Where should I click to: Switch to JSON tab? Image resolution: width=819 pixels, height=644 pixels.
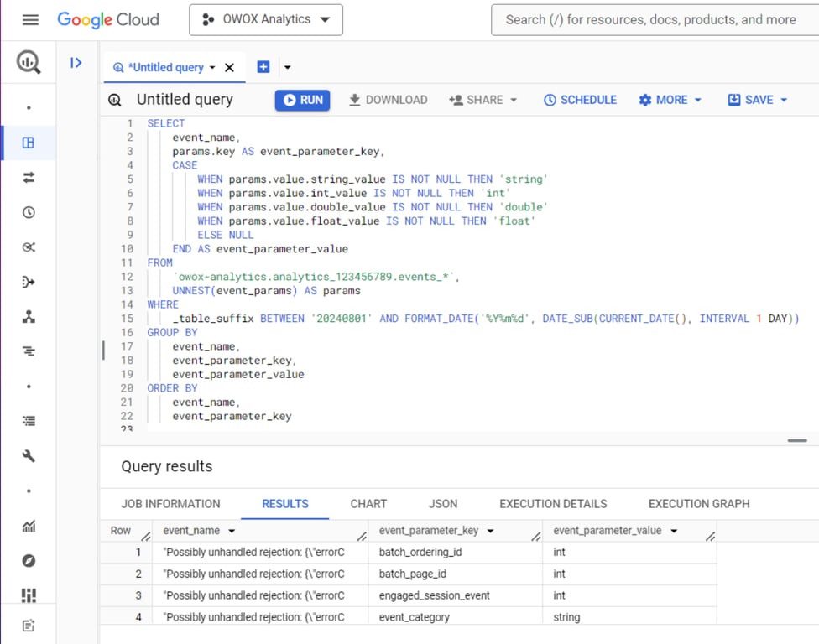(x=443, y=504)
